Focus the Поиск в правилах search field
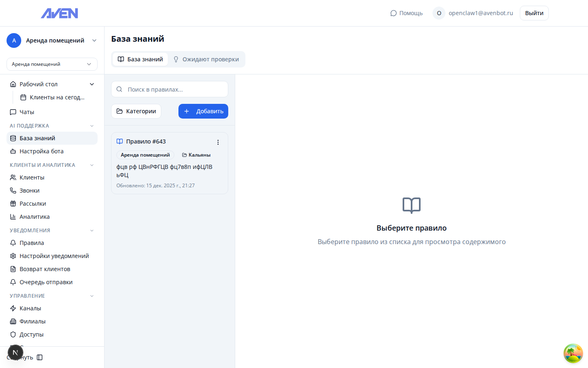 174,89
